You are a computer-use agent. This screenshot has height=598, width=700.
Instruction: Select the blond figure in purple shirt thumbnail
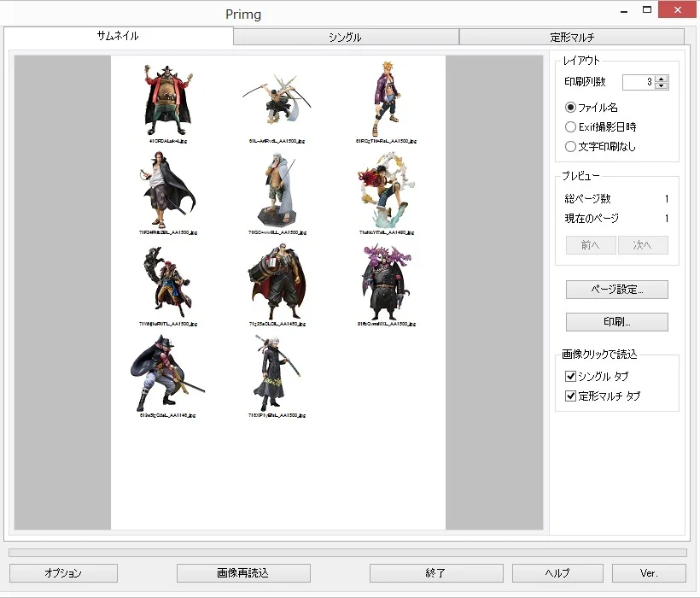point(387,99)
